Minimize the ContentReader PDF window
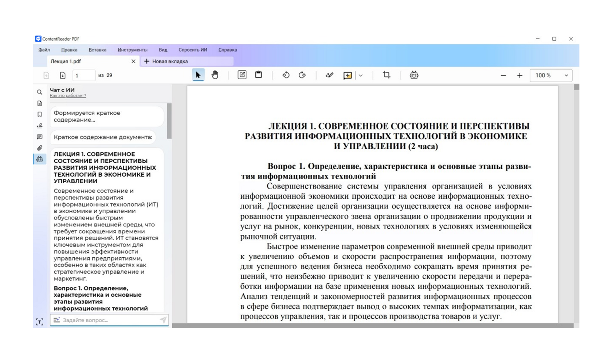 point(538,39)
